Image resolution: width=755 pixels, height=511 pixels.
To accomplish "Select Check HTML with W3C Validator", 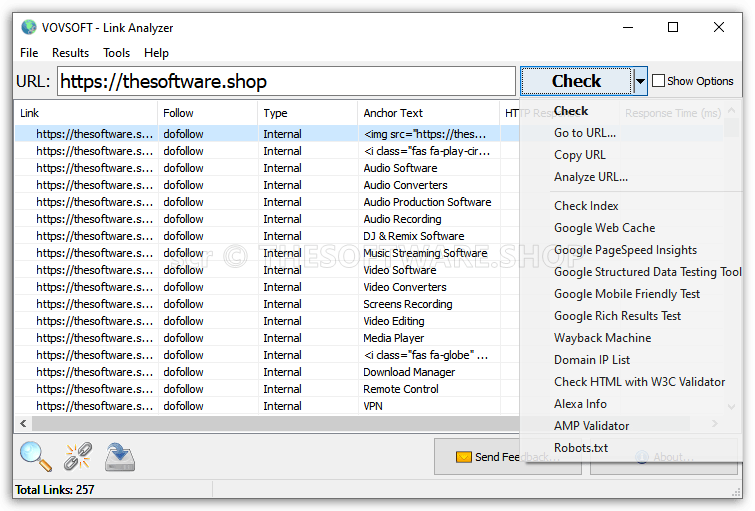I will coord(639,382).
